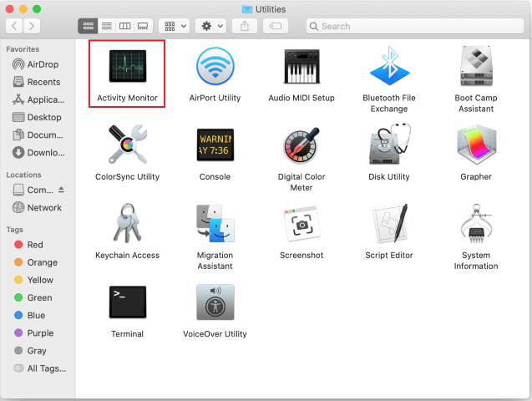Switch to list view
This screenshot has width=532, height=401.
[107, 26]
